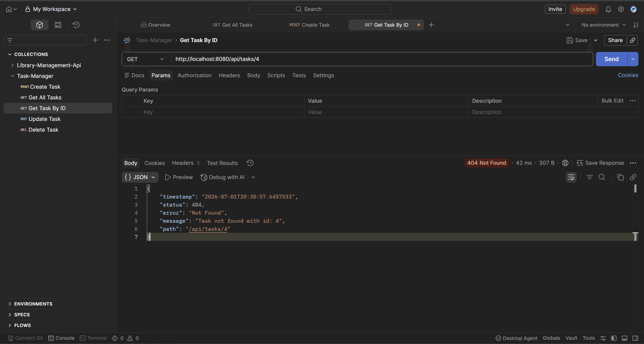Open the Send button dropdown arrow
Viewport: 644px width, 344px height.
pos(633,59)
